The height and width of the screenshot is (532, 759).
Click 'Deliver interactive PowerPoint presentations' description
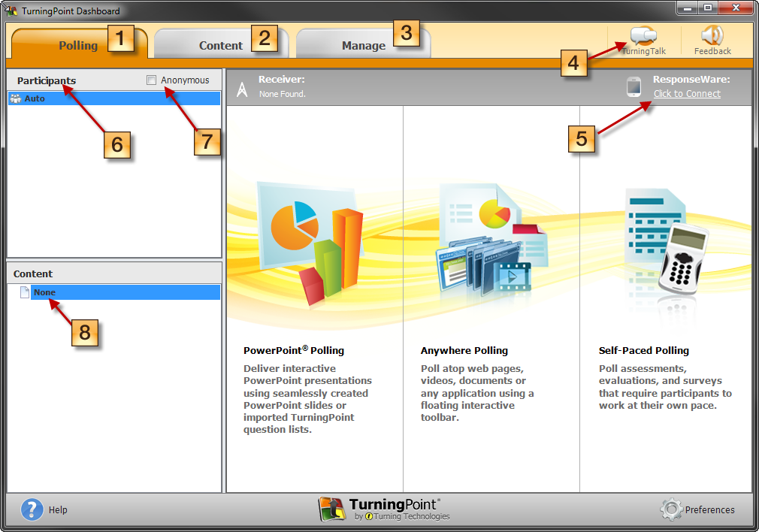[x=307, y=399]
